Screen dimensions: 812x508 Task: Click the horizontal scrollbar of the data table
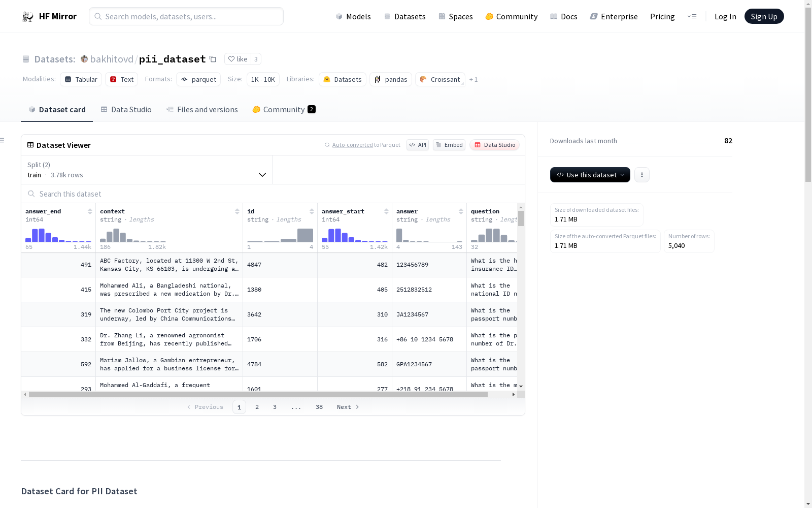click(x=258, y=394)
